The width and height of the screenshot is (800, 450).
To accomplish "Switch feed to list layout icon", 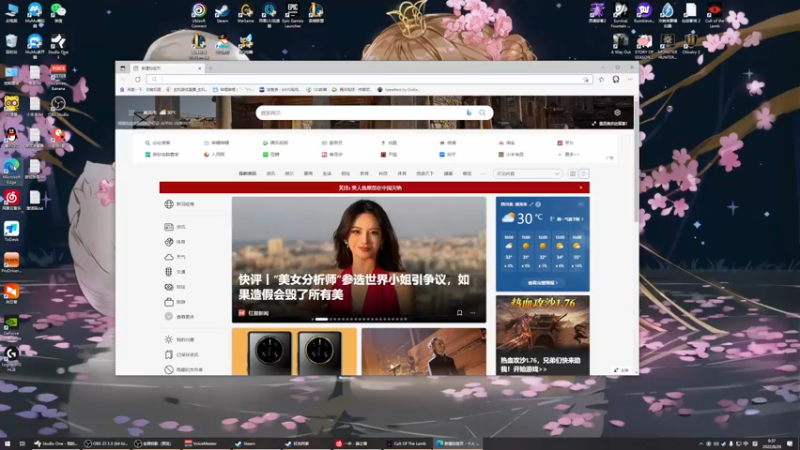I will point(584,174).
